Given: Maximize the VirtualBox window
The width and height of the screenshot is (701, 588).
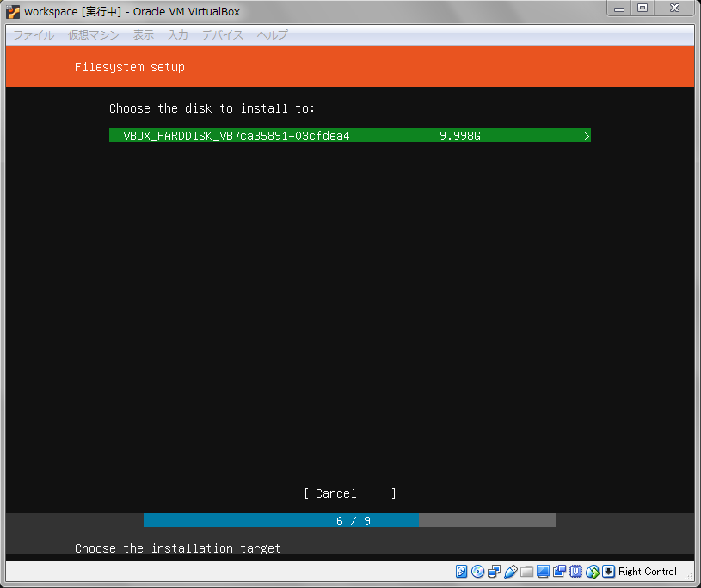Looking at the screenshot, I should tap(643, 9).
